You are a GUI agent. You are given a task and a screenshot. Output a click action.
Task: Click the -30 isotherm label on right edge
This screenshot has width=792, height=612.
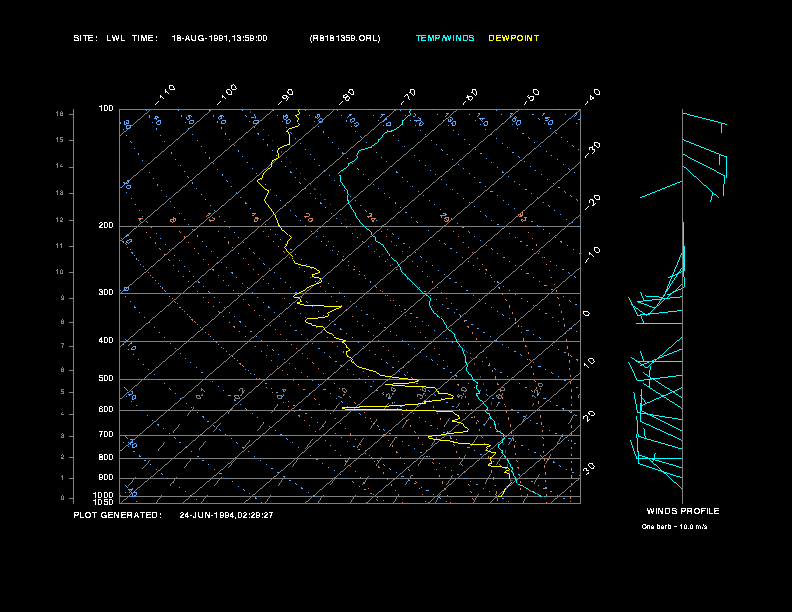point(593,150)
